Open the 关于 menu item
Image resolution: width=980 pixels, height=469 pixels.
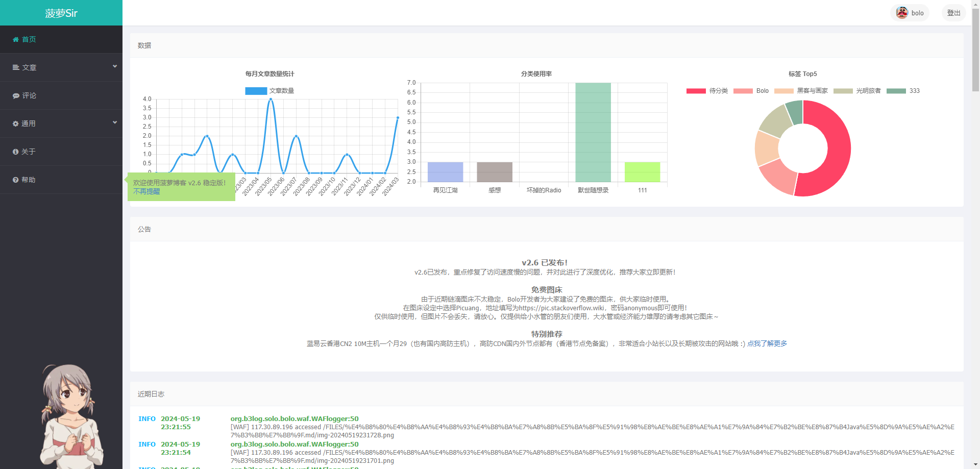(x=61, y=152)
